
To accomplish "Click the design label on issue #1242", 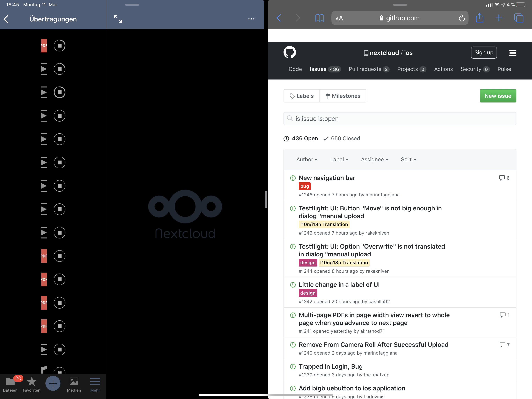I will click(x=308, y=293).
